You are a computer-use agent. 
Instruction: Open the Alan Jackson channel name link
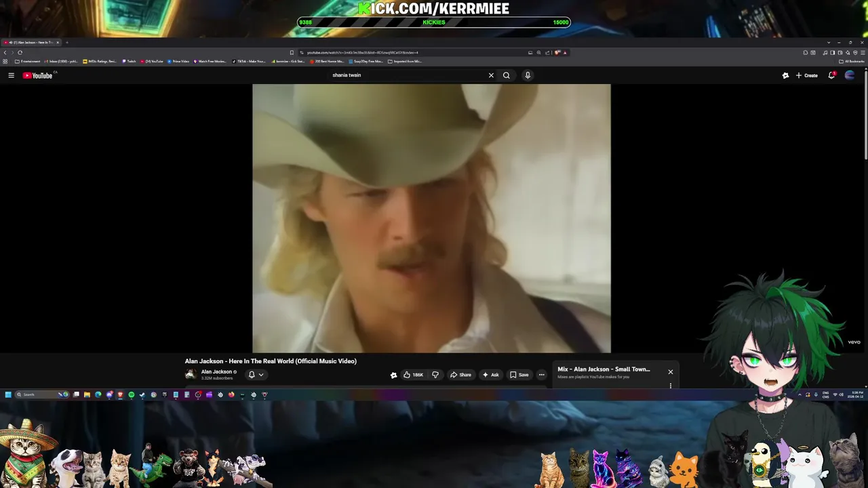click(x=217, y=371)
